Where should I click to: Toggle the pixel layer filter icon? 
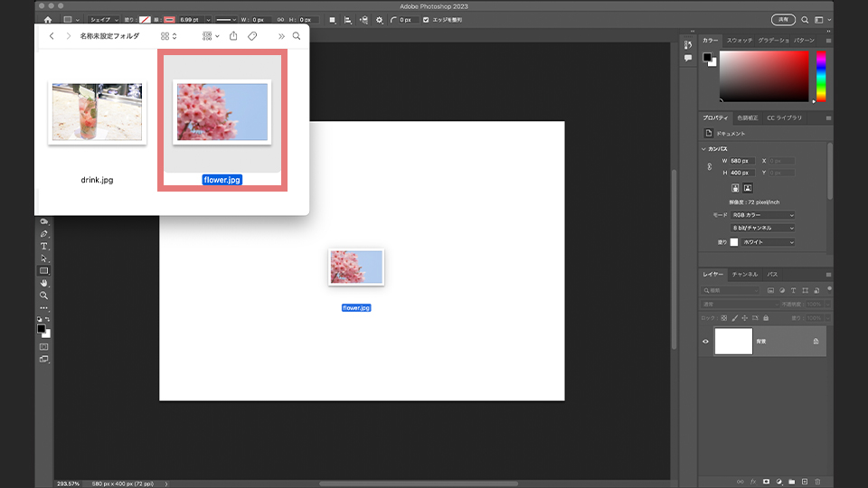(770, 290)
